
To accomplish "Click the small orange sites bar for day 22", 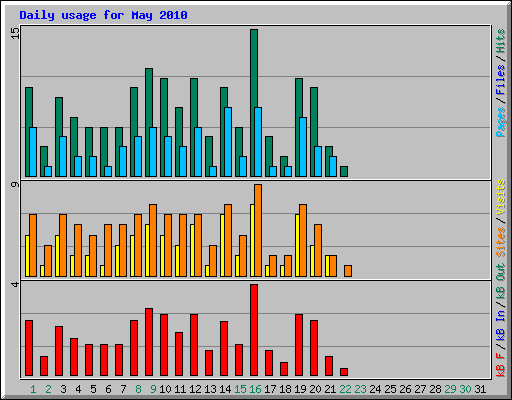I will (348, 271).
